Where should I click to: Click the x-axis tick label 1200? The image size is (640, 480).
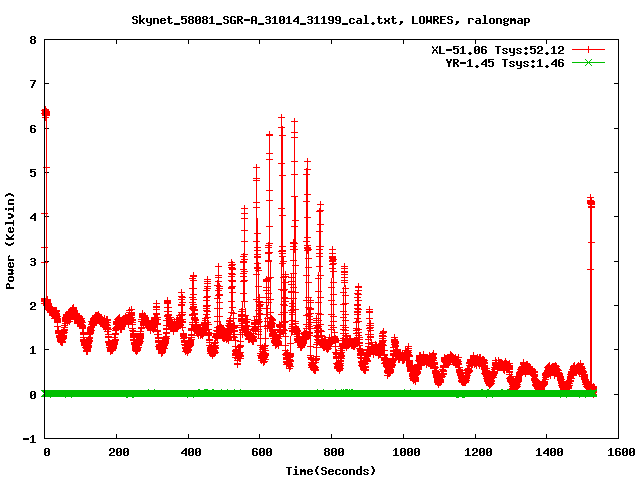[x=478, y=452]
